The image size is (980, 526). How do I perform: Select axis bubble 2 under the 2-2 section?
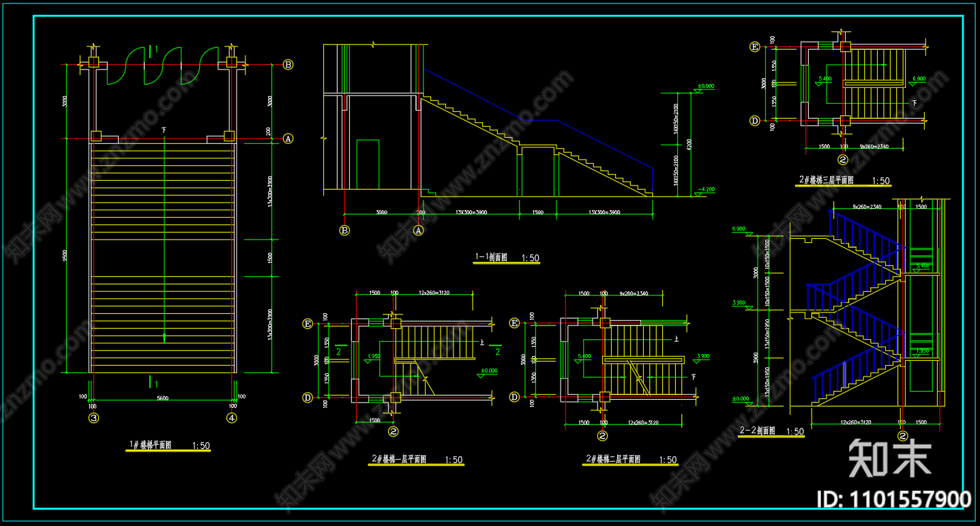(902, 436)
